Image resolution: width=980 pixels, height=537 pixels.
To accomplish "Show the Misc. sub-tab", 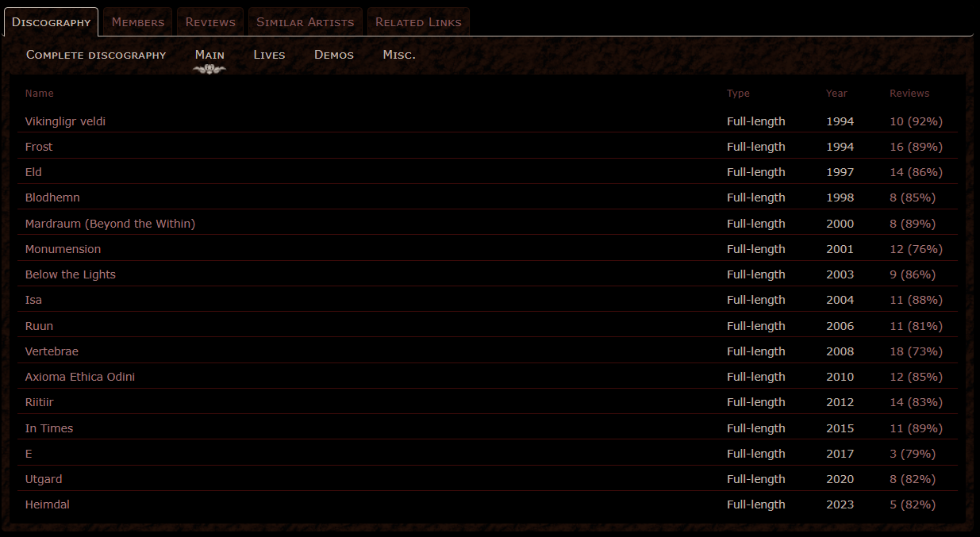I will click(399, 55).
